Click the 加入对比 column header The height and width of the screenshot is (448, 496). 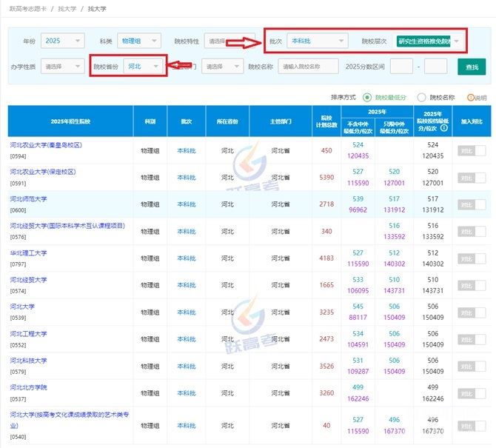pyautogui.click(x=472, y=121)
